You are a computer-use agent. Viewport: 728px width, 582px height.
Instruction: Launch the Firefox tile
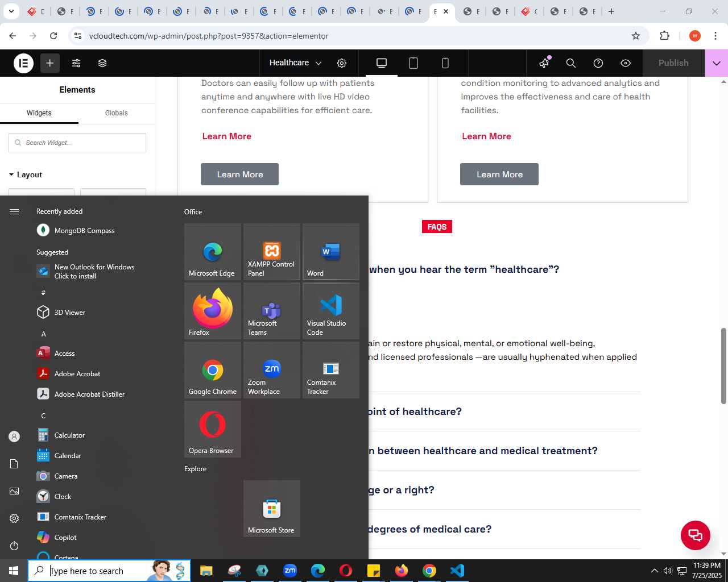click(x=213, y=311)
